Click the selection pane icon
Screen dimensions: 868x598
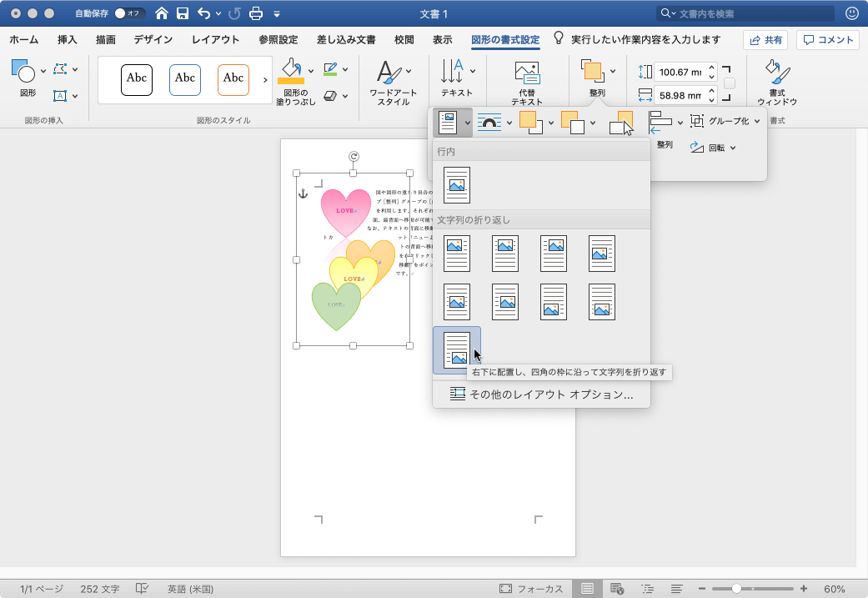(x=621, y=123)
